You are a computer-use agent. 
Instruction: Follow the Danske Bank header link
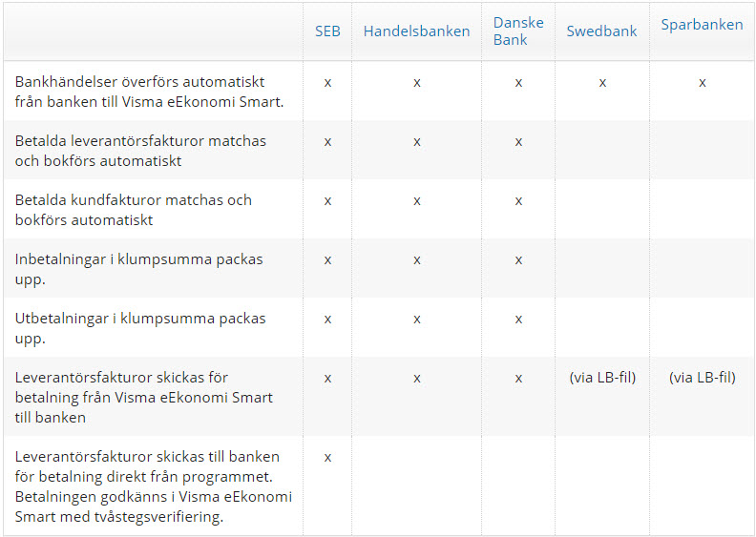[x=518, y=31]
